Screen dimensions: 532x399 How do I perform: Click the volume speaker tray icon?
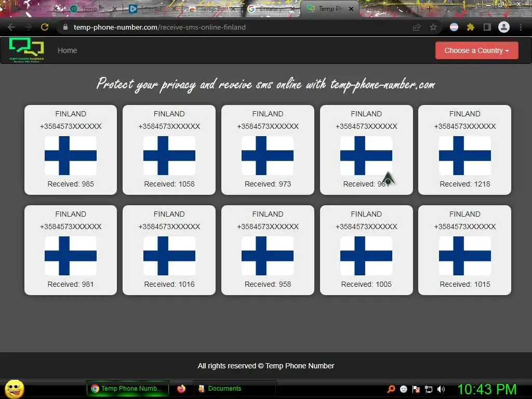pos(441,389)
